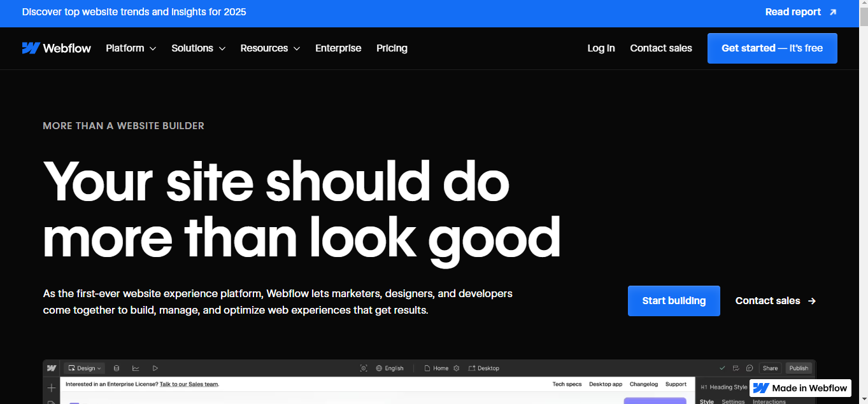
Task: Open the CMS database icon in Designer toolbar
Action: 117,368
